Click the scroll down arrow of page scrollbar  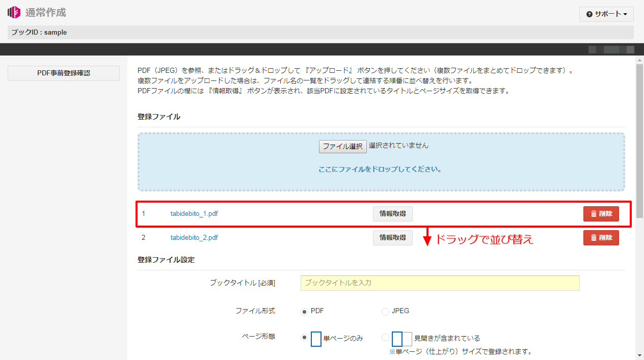[639, 355]
